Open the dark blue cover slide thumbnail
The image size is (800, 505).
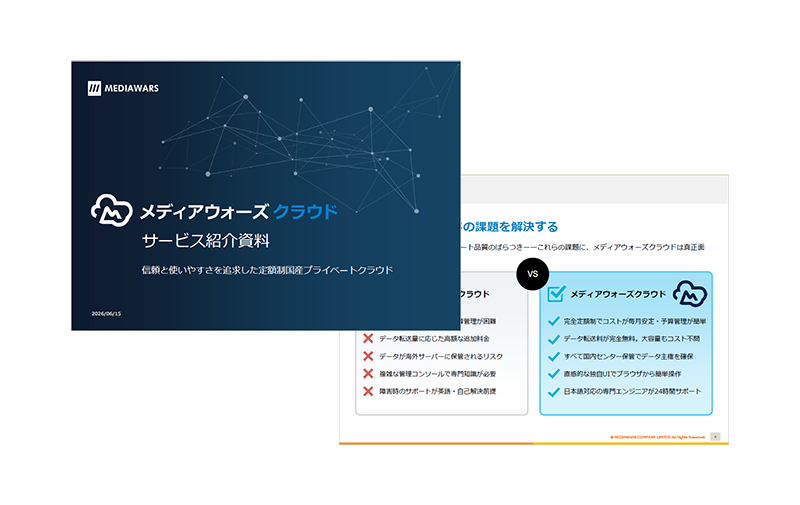click(266, 196)
